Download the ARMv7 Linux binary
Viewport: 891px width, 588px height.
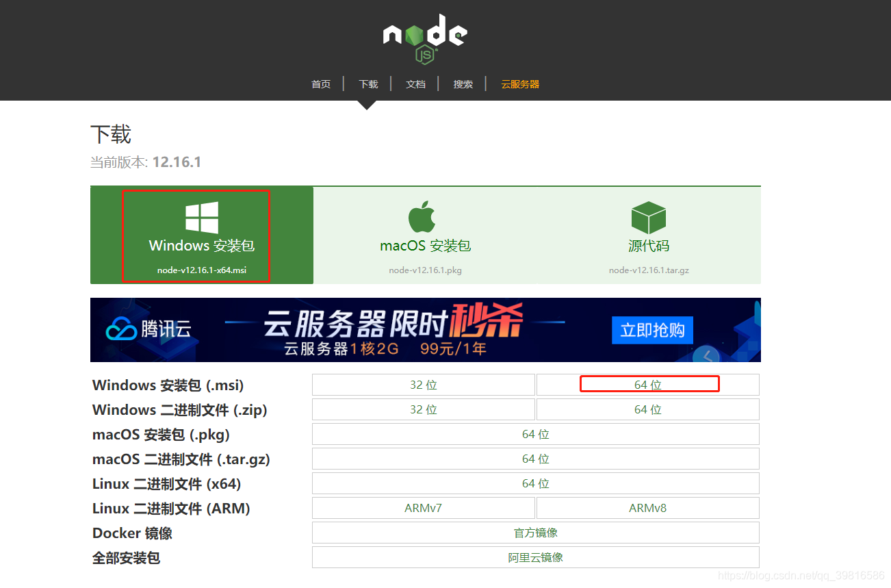pos(424,508)
